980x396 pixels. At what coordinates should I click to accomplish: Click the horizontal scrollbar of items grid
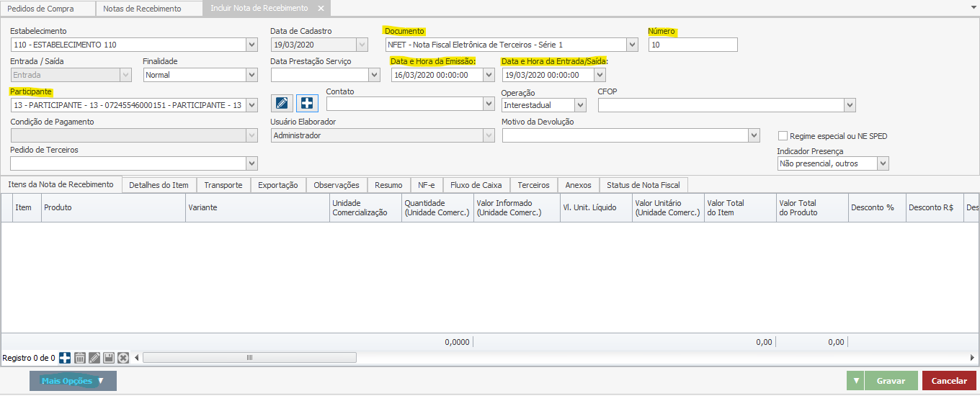(x=249, y=358)
